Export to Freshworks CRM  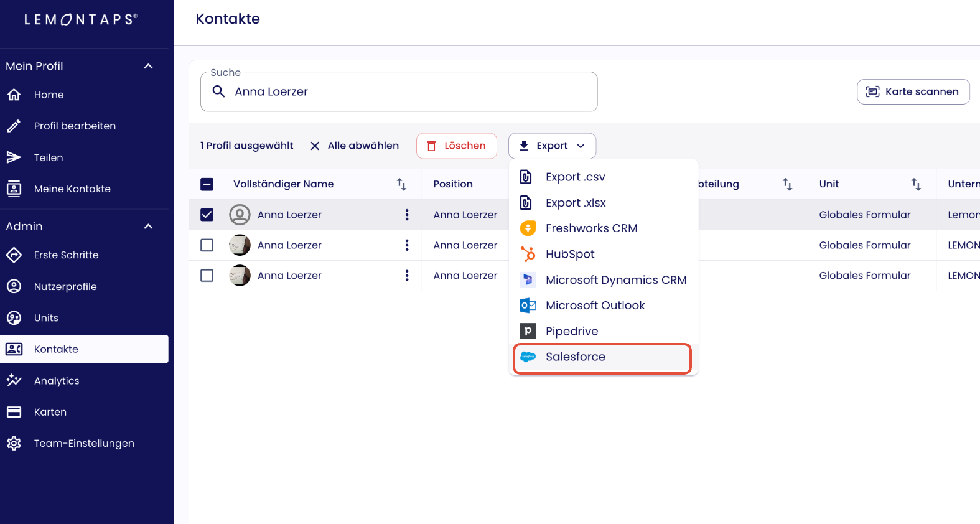click(604, 228)
